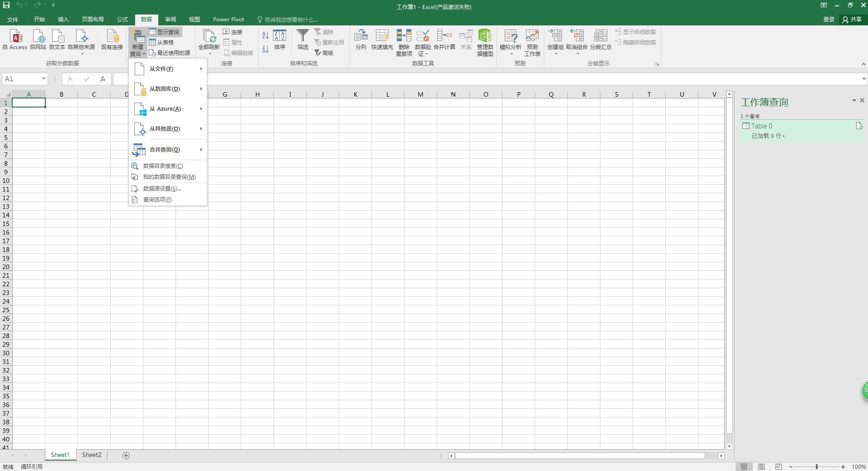
Task: Click the 预测工作表 forecast sheet icon
Action: [x=532, y=43]
